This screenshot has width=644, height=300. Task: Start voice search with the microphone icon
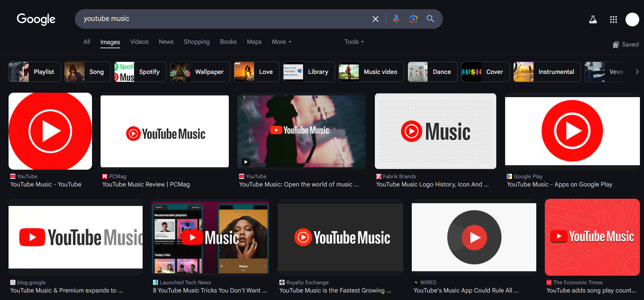(x=396, y=19)
